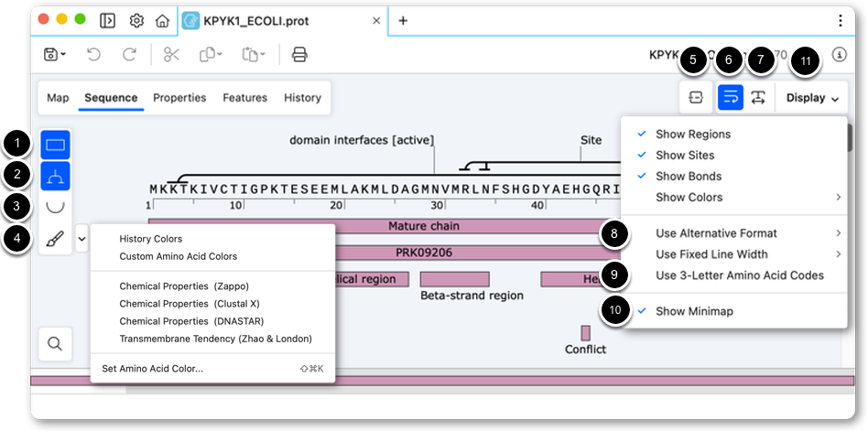Viewport: 868px width, 431px height.
Task: Open the paste dropdown icon
Action: pyautogui.click(x=254, y=54)
